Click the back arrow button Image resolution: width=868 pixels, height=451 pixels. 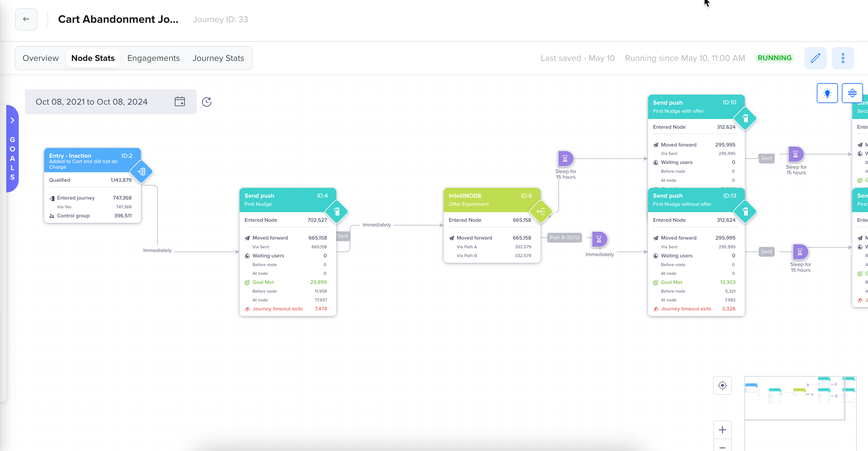point(26,19)
